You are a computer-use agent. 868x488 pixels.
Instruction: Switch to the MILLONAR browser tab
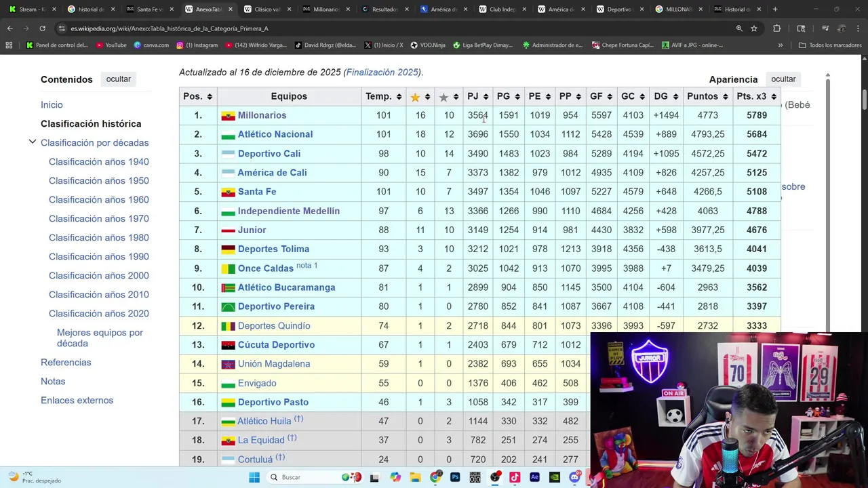click(679, 9)
